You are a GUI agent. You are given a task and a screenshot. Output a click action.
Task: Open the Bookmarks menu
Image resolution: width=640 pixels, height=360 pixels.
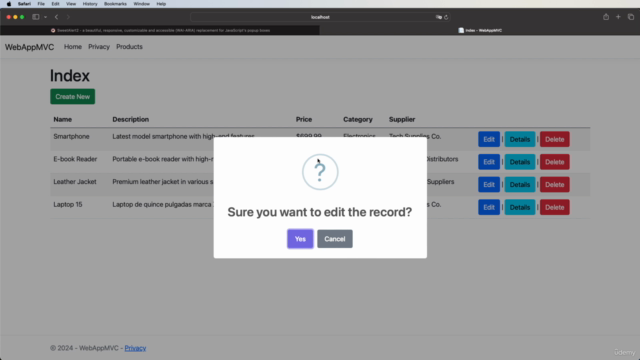click(x=115, y=4)
